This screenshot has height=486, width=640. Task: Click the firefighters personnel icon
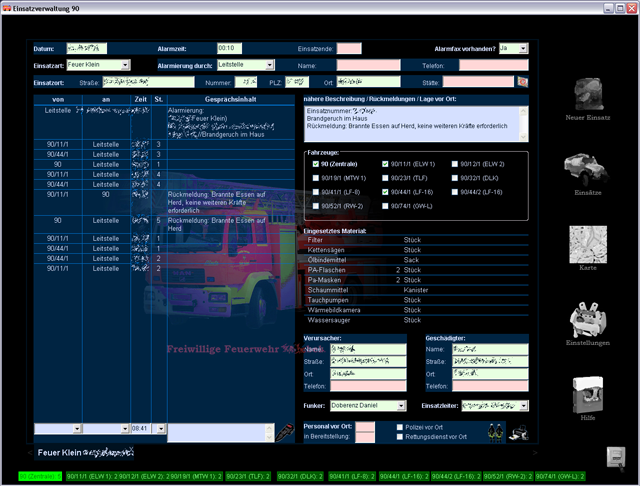[x=496, y=433]
